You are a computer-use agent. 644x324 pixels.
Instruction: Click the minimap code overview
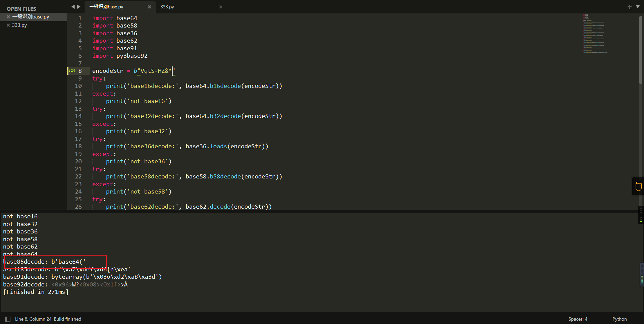[x=595, y=34]
